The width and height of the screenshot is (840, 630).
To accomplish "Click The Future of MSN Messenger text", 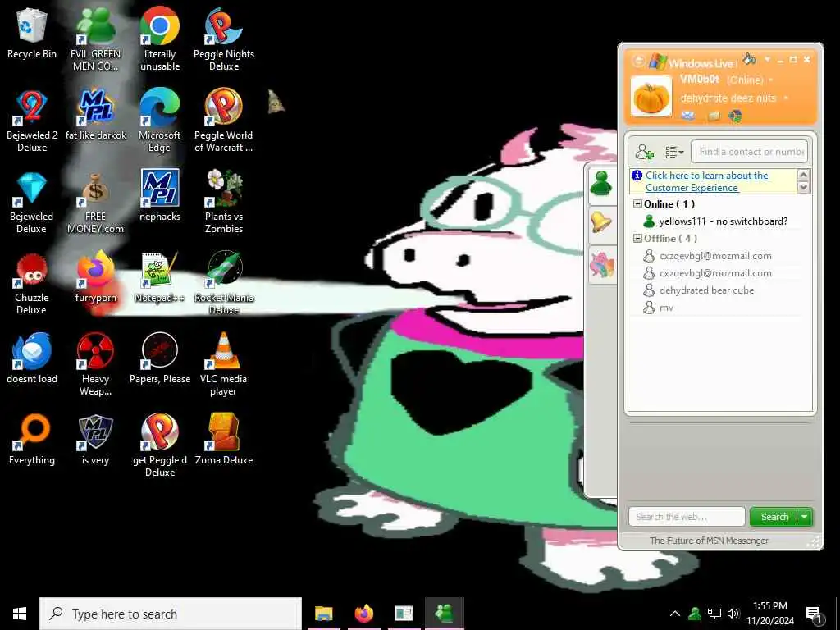I will [709, 541].
